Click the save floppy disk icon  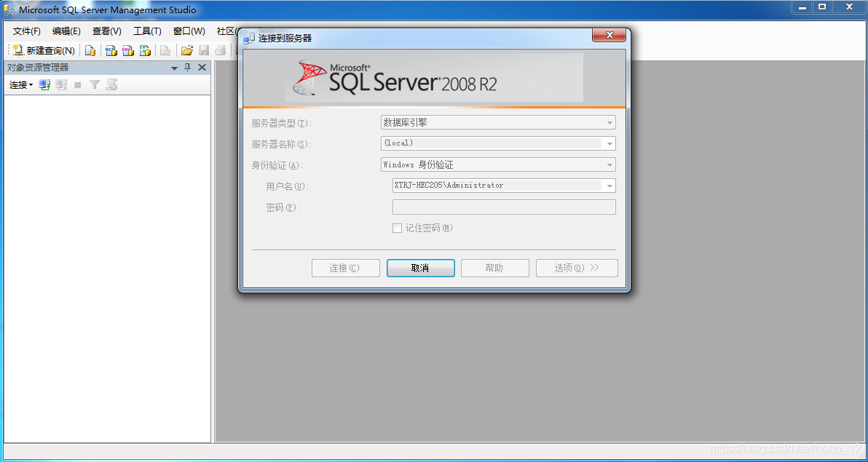tap(204, 50)
